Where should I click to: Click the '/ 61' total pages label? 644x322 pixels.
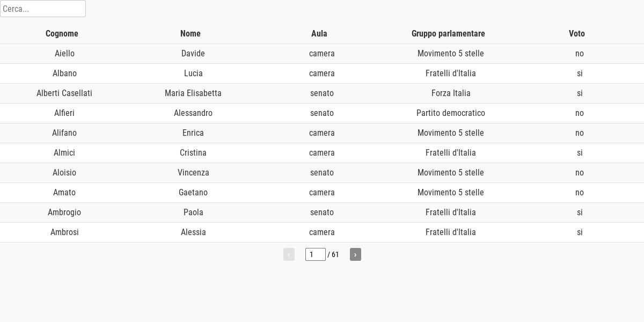[x=333, y=254]
